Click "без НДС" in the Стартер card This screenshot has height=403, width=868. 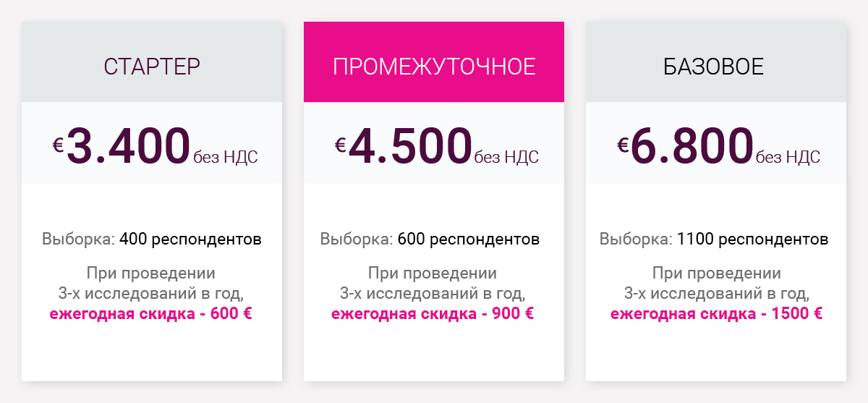[x=225, y=157]
